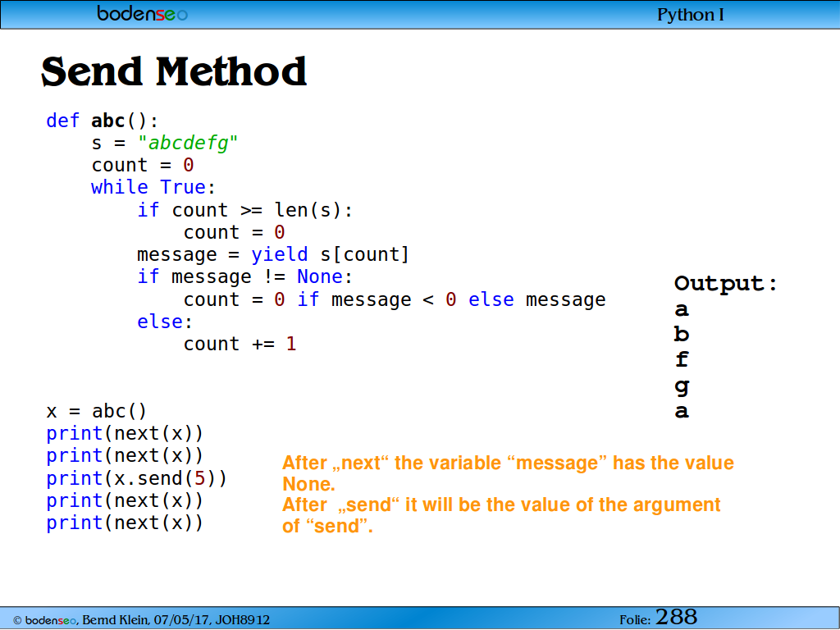
Task: Click the 'if message != None:' line
Action: 244,277
